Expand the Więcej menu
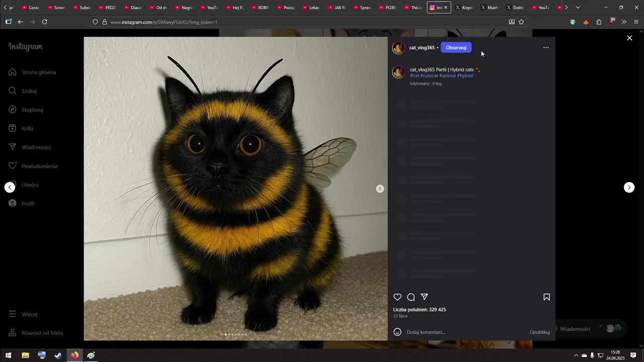The height and width of the screenshot is (362, 644). 23,314
